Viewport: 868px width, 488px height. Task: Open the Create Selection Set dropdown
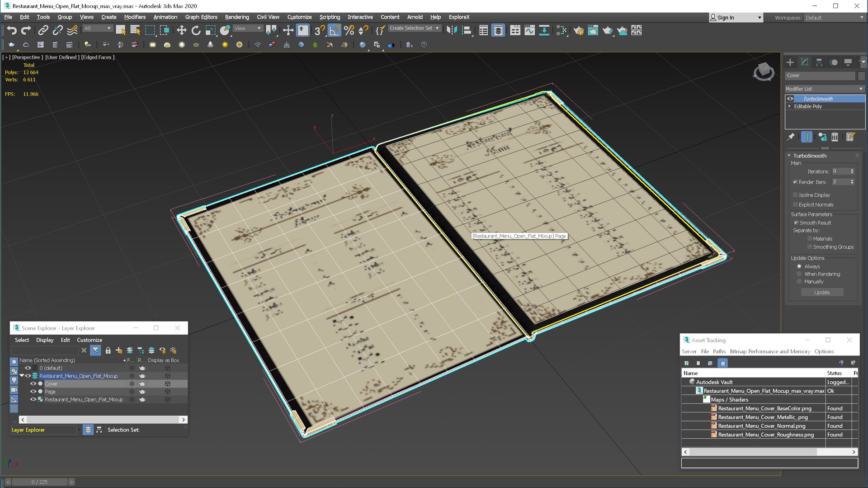(414, 28)
